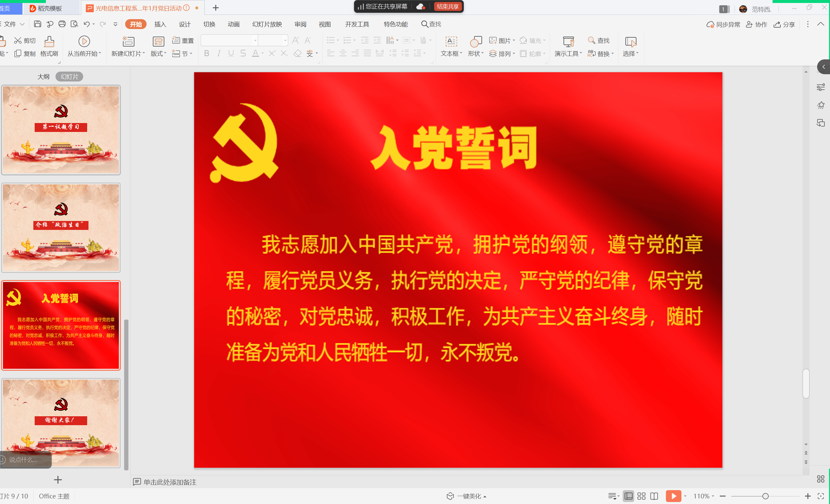The image size is (830, 504).
Task: Start slideshow with 从当前开始 play icon
Action: pyautogui.click(x=84, y=41)
